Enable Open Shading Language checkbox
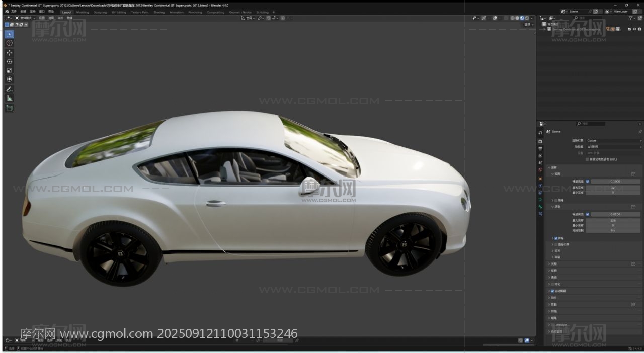The height and width of the screenshot is (353, 644). 587,159
